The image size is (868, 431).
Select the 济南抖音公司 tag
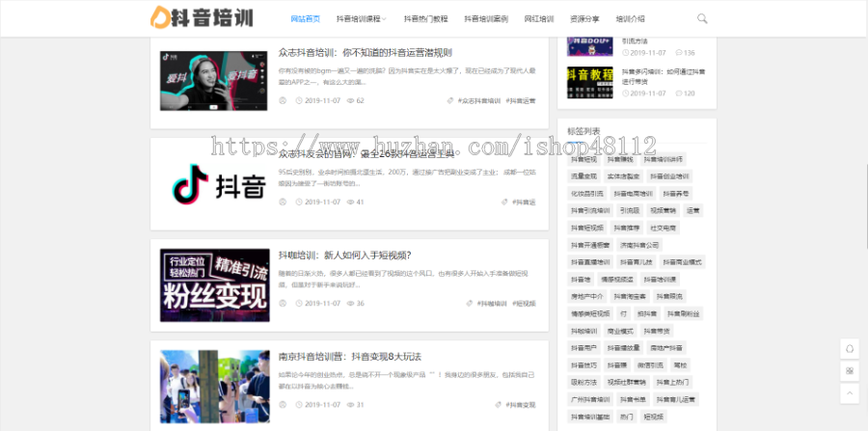click(x=638, y=245)
